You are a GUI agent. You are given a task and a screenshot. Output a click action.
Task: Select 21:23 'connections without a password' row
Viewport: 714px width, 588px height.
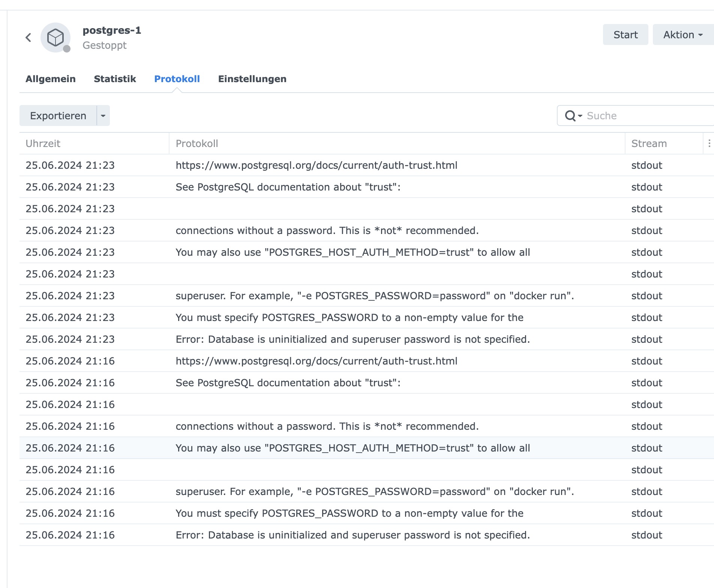[367, 231]
